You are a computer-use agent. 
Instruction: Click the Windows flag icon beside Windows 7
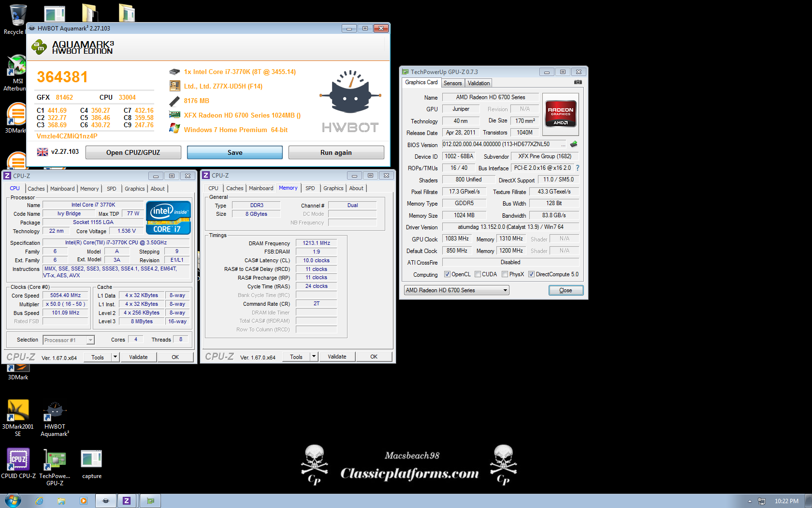click(x=174, y=129)
